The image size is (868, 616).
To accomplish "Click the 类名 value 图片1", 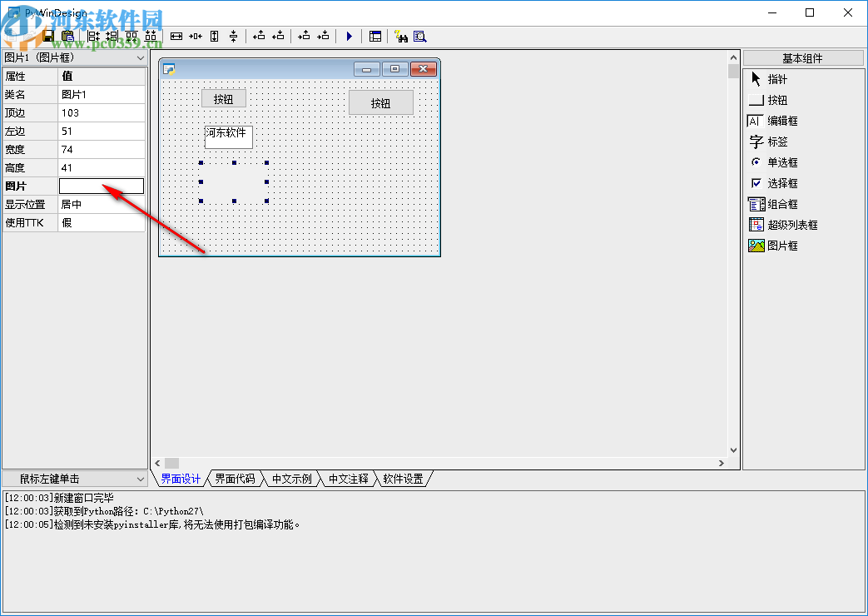I will click(x=102, y=95).
